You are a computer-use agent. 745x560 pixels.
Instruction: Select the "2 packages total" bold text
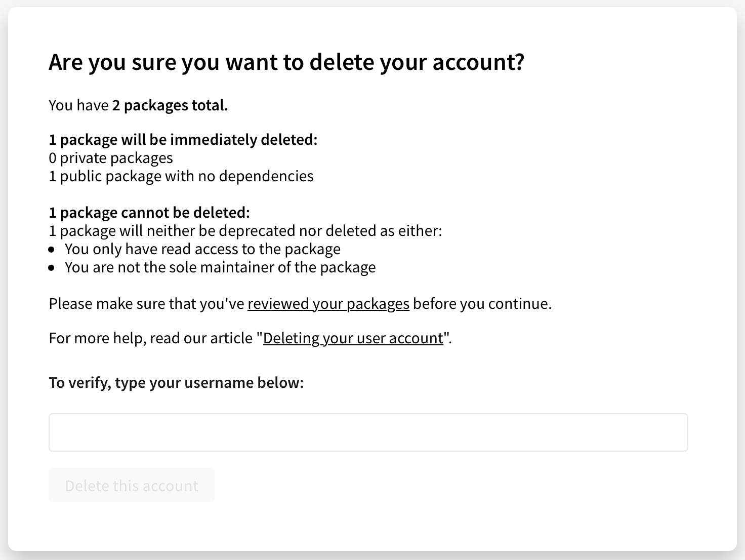[170, 105]
